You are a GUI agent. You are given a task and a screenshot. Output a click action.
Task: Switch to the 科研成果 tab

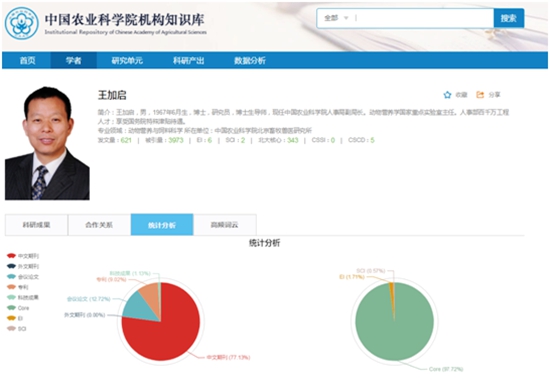coord(36,224)
